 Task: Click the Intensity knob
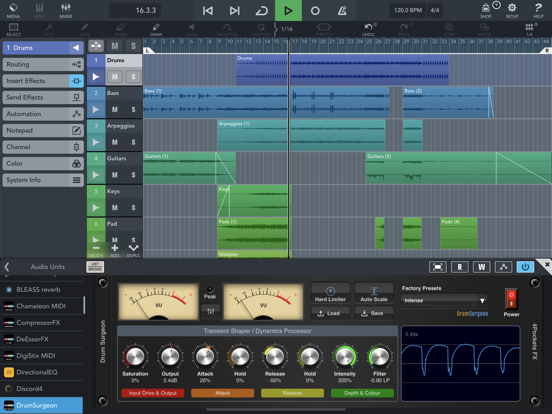[345, 357]
